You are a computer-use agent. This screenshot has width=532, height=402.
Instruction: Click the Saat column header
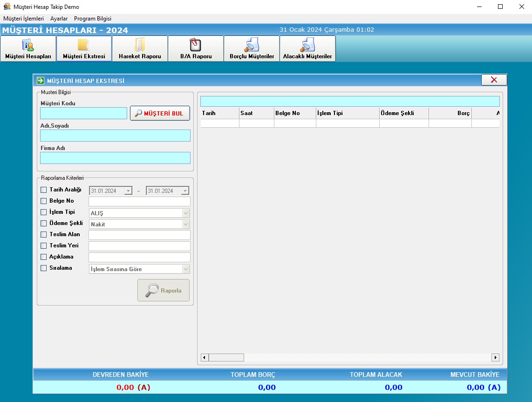(257, 113)
